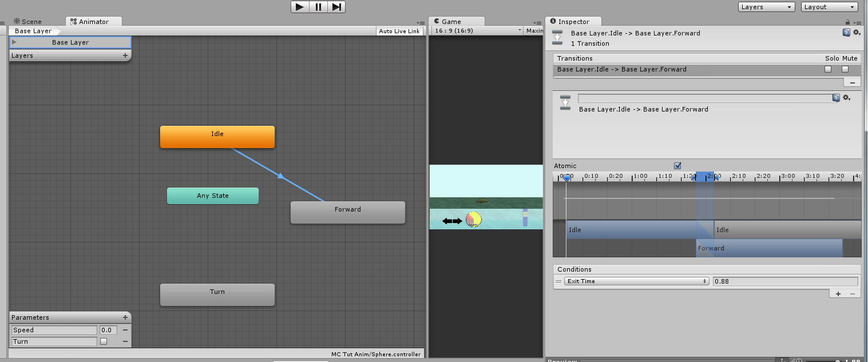Screen dimensions: 868x362
Task: Select the Base Layer.Idle -> Forward transition row
Action: (707, 69)
